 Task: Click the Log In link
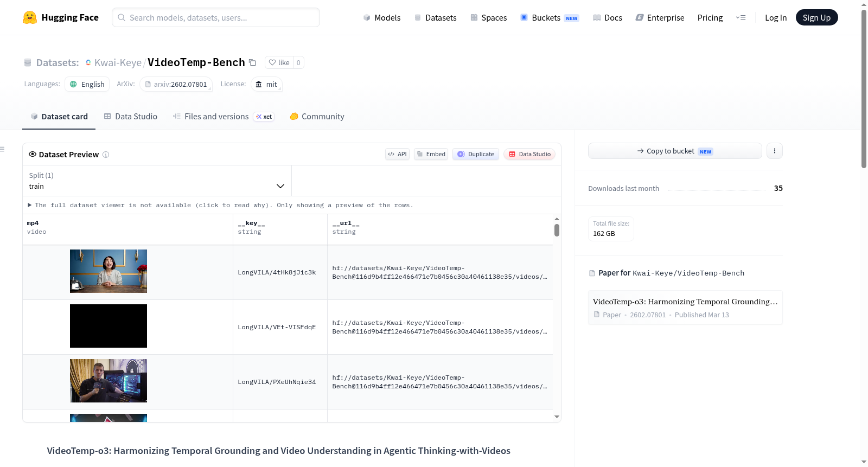776,17
